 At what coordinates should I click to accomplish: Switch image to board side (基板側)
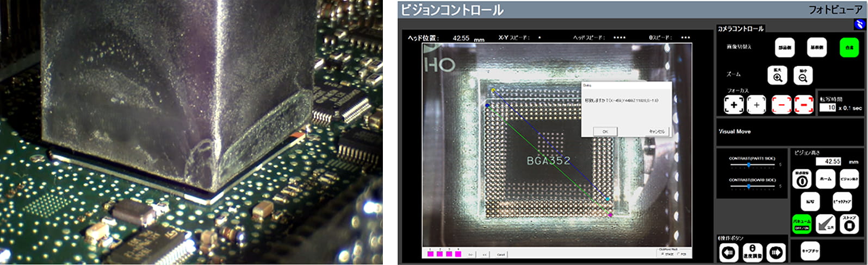coord(816,48)
